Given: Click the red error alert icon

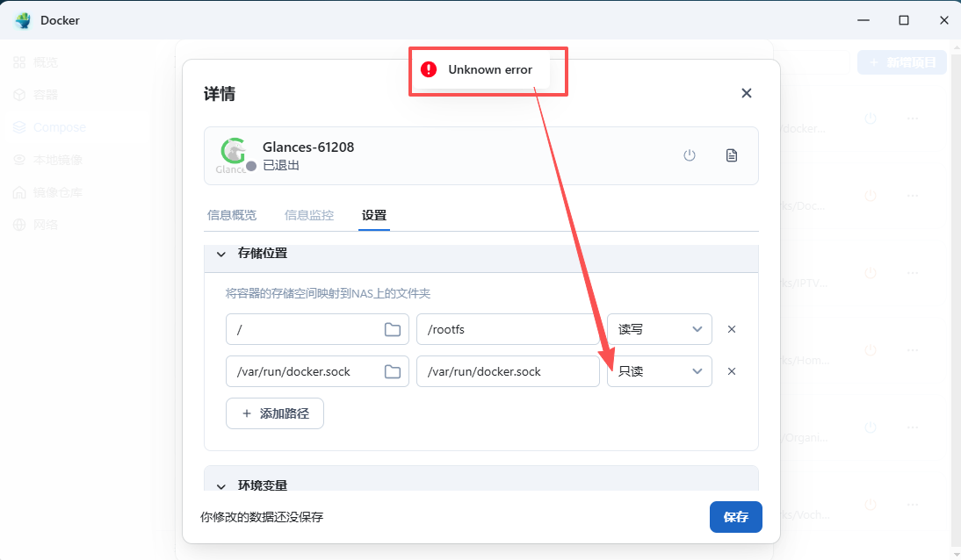Looking at the screenshot, I should (x=429, y=69).
